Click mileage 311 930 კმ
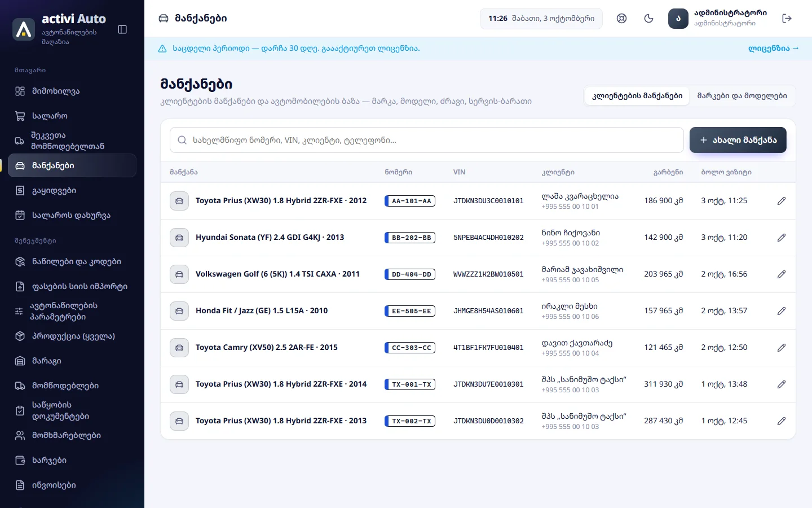Image resolution: width=812 pixels, height=508 pixels. click(663, 384)
